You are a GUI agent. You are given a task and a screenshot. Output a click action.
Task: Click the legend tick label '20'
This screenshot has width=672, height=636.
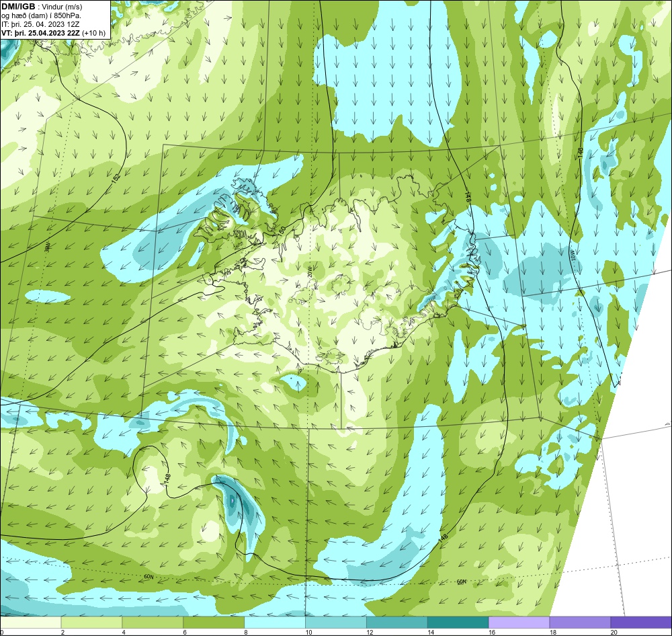[x=614, y=632]
